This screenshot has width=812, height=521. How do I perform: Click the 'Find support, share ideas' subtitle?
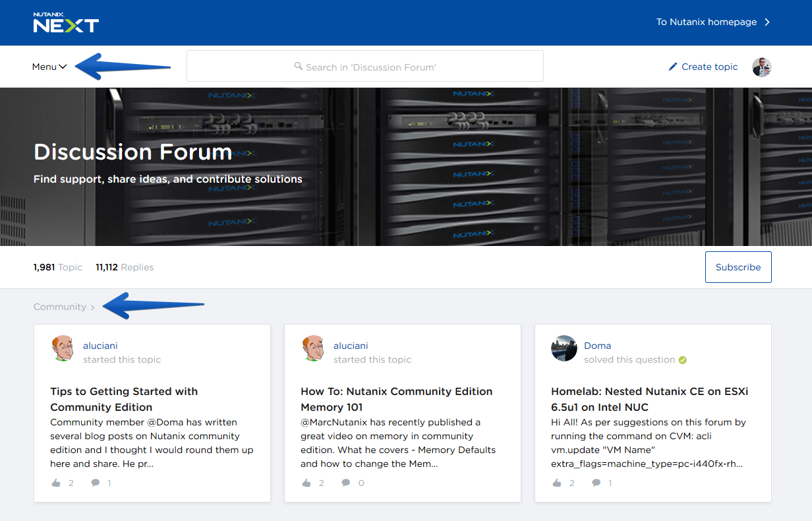coord(168,179)
